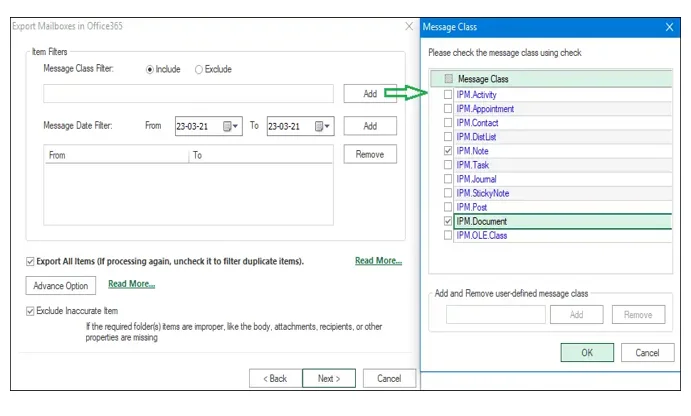Select the IPM.StickyNote row text
The height and width of the screenshot is (416, 691).
pos(483,193)
